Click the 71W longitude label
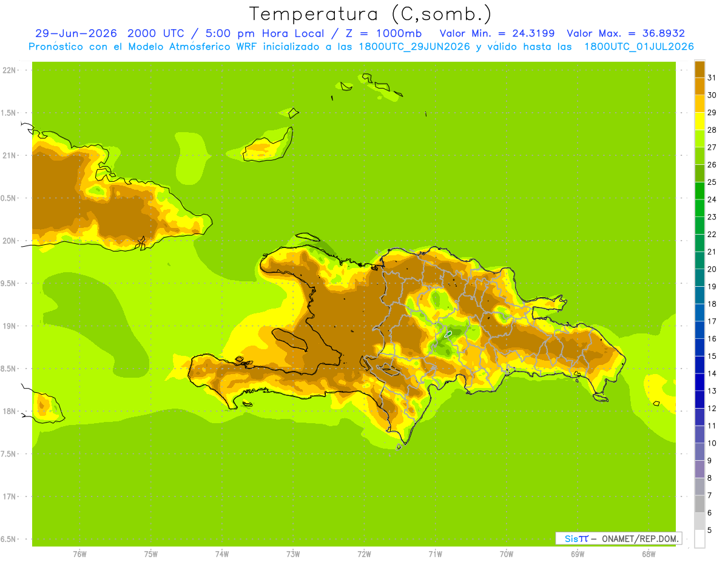728x562 pixels. pos(435,554)
